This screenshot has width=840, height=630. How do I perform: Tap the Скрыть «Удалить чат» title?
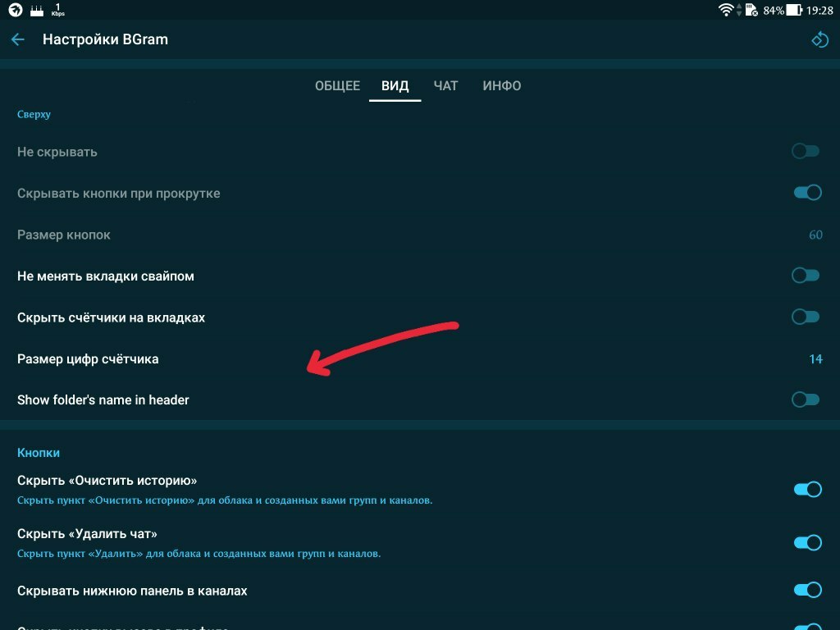click(x=87, y=533)
